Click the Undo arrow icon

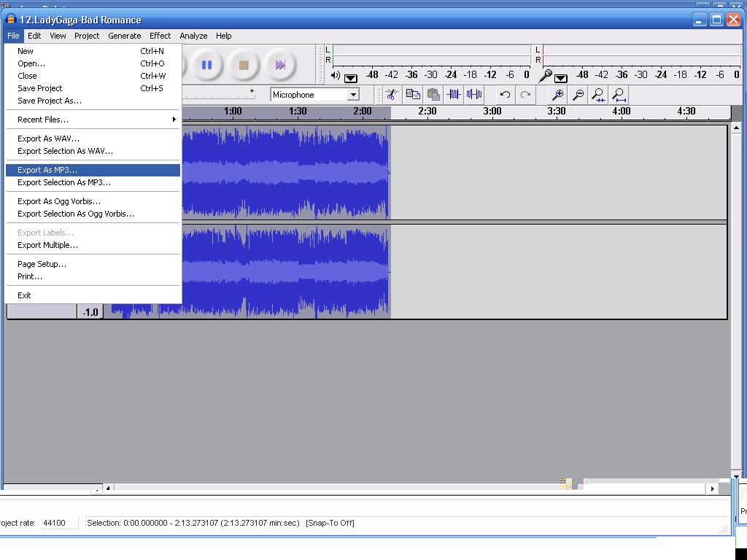tap(505, 94)
